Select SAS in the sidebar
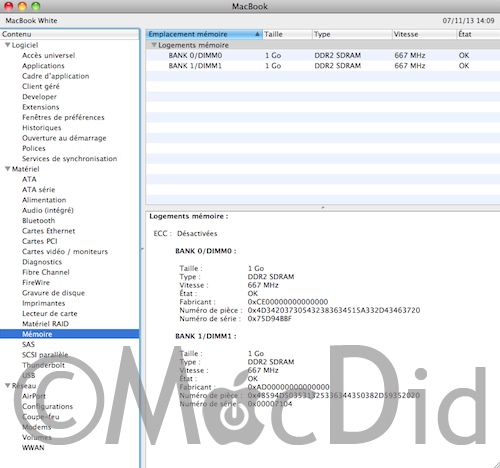500x468 pixels. tap(28, 344)
